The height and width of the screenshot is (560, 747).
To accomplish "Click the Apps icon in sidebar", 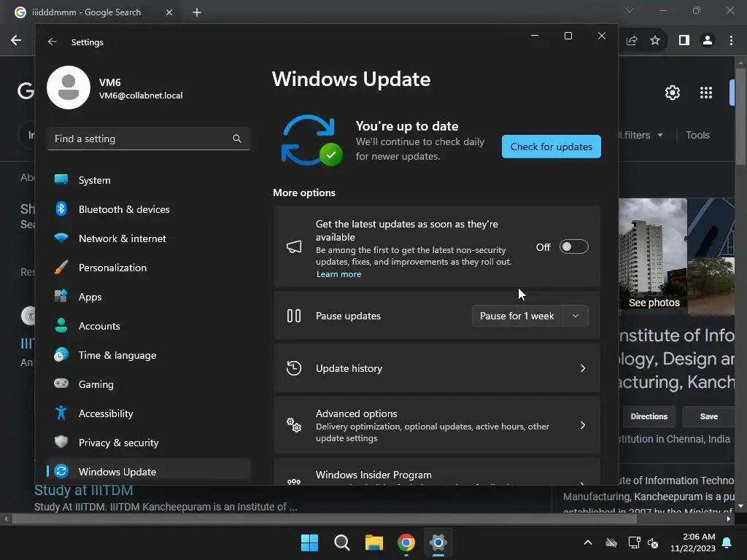I will (x=61, y=296).
